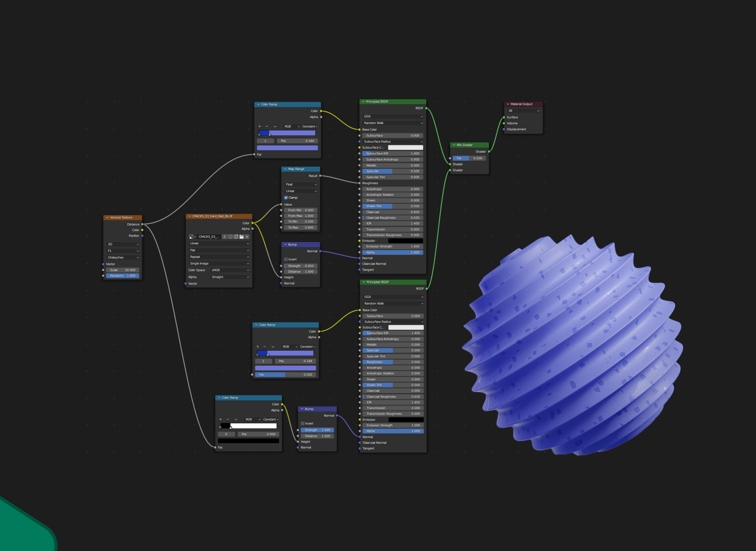Click the image user count '2' button
756x551 pixels.
click(224, 237)
